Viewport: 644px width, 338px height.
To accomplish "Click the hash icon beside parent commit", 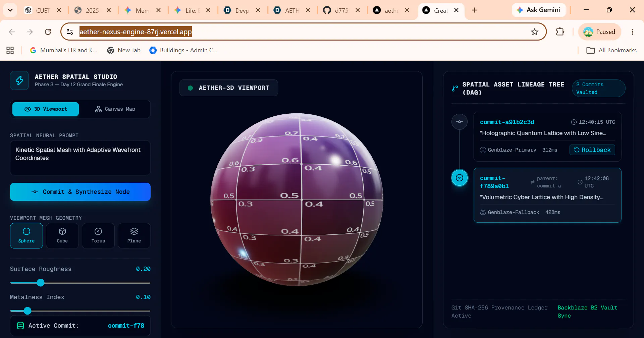I will tap(532, 182).
